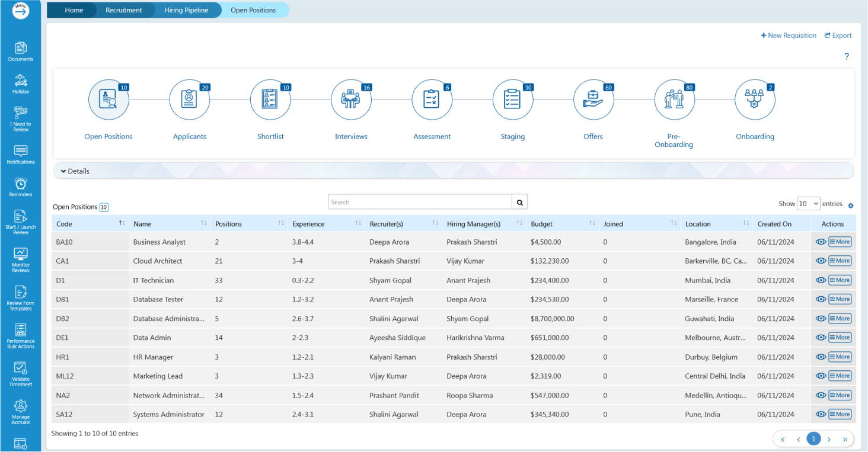Click eye icon for HR Manager row

click(x=821, y=357)
